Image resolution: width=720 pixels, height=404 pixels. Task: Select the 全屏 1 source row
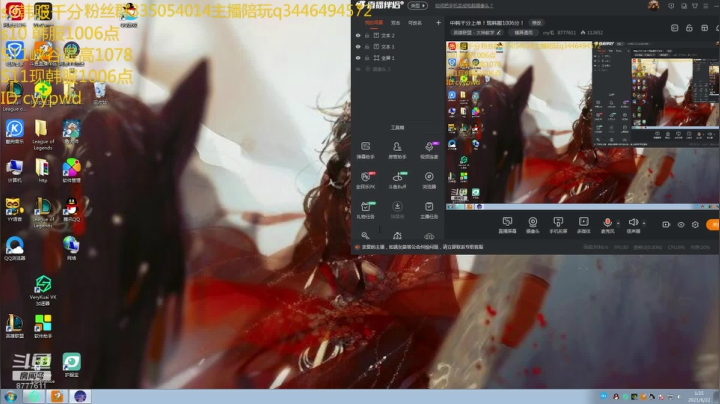click(x=398, y=58)
